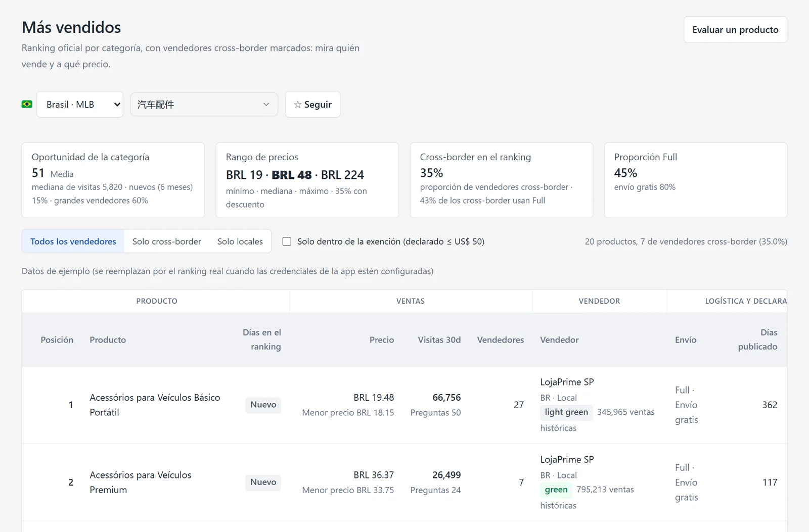Click the Seguir follow button

[x=312, y=105]
